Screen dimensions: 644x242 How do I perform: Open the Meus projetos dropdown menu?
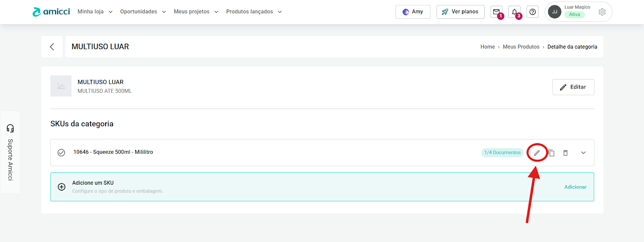point(196,12)
